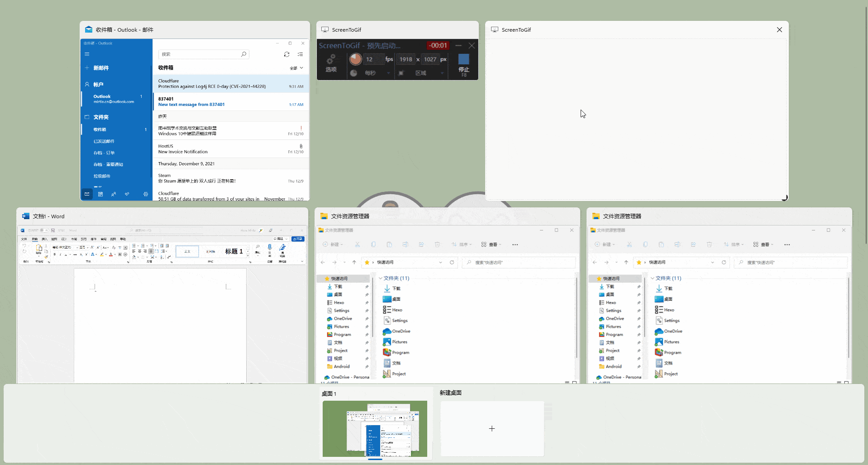The width and height of the screenshot is (868, 465).
Task: Select 垃圾邮件 folder in Outlook
Action: [102, 176]
